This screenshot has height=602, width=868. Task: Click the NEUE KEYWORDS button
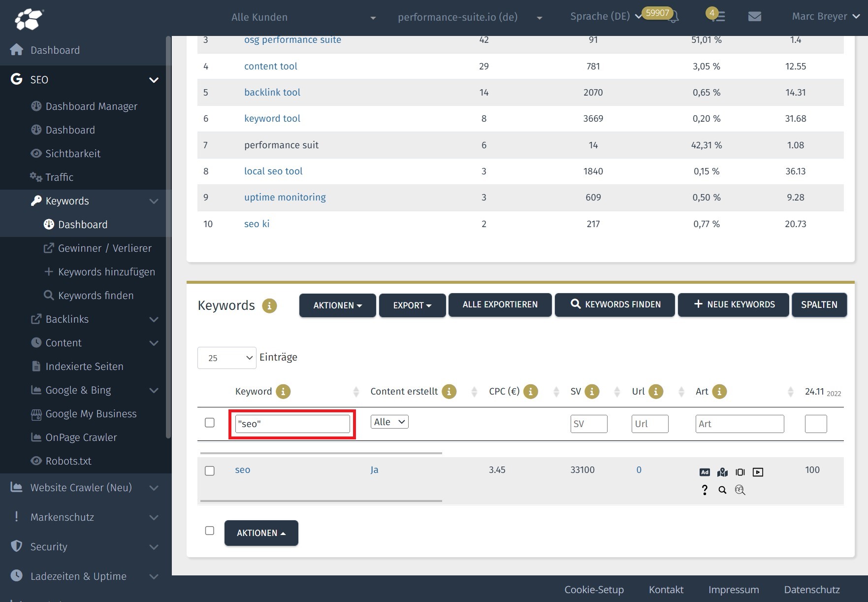734,305
